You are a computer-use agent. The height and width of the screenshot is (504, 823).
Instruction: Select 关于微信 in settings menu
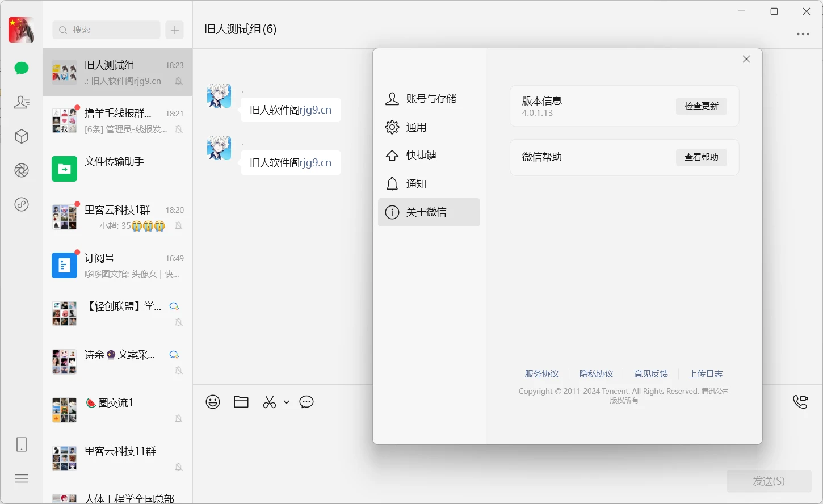(429, 212)
